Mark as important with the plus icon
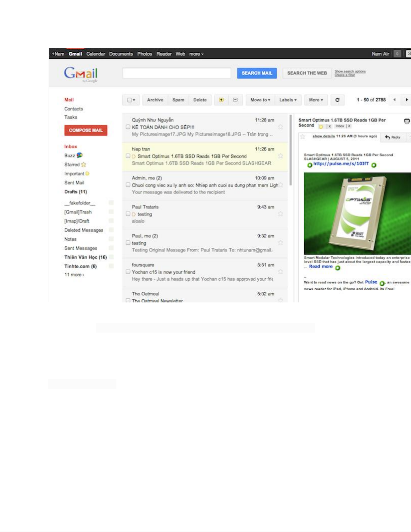The image size is (411, 532). pos(221,100)
